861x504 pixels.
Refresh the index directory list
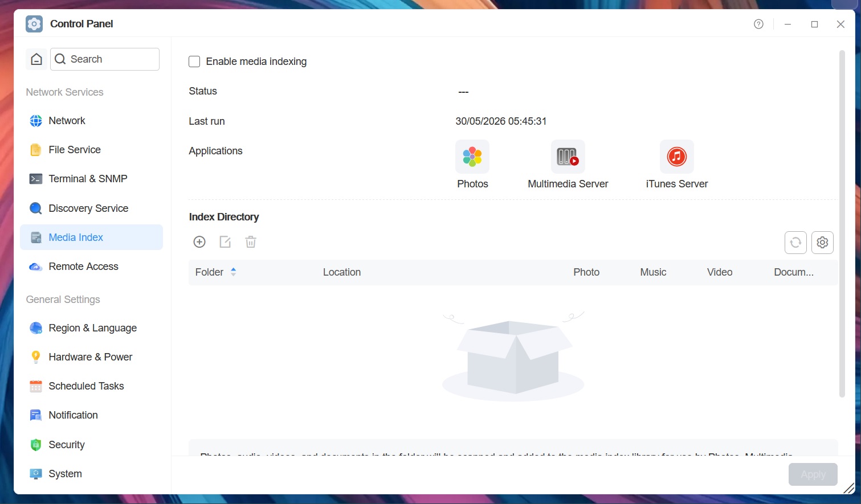click(795, 243)
